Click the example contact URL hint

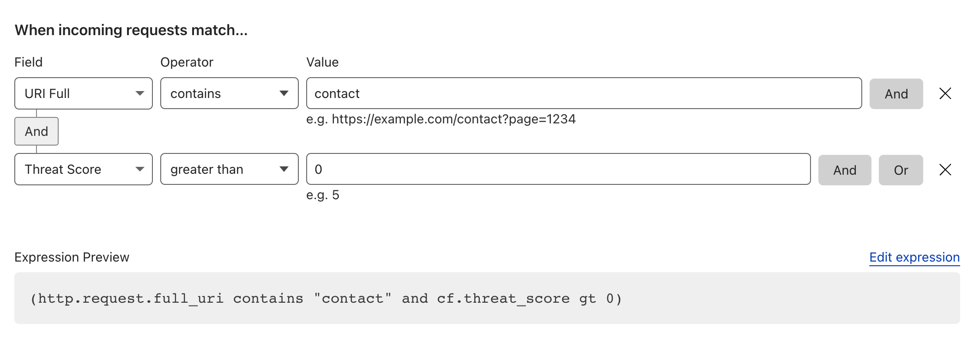[x=441, y=119]
